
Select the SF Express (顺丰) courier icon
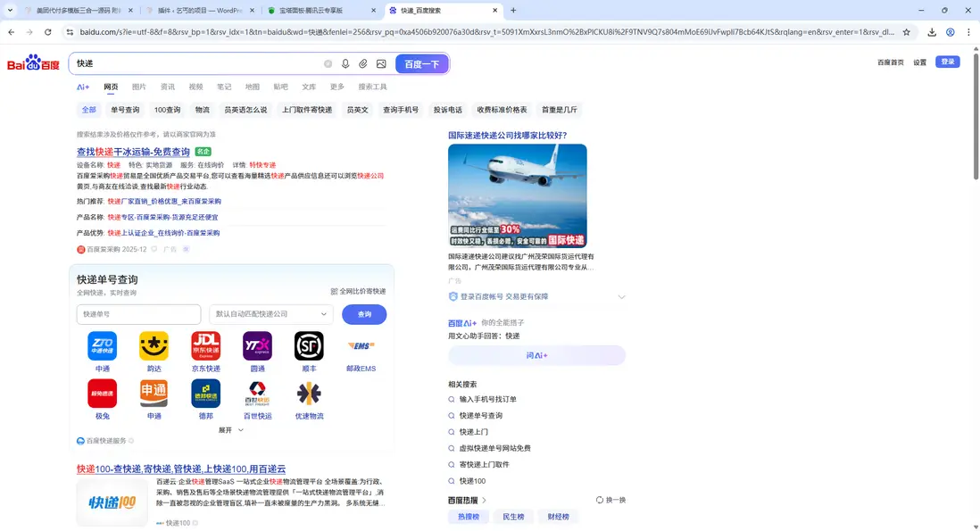(x=309, y=346)
